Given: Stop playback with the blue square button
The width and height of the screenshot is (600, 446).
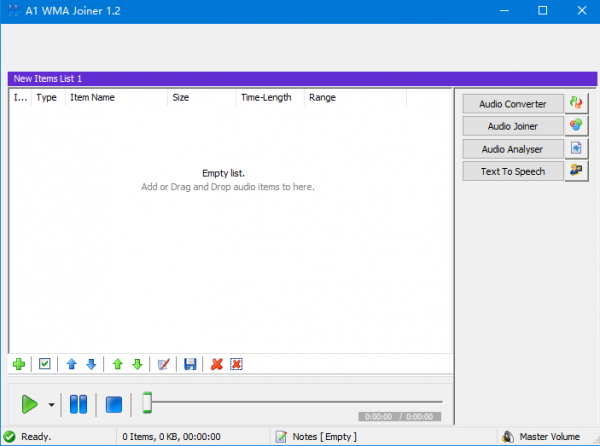Looking at the screenshot, I should [x=114, y=404].
